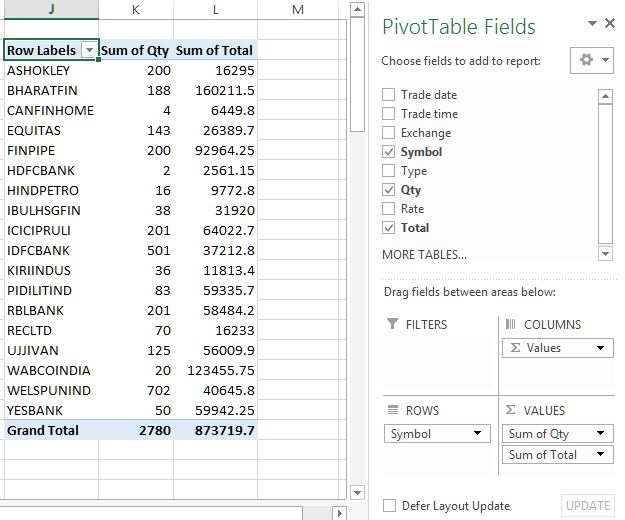Enable the Exchange field checkbox
The width and height of the screenshot is (625, 520).
tap(388, 133)
